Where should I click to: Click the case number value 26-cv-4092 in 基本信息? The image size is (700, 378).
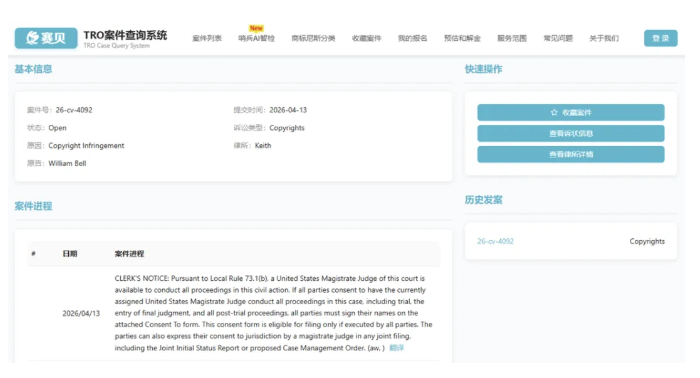tap(74, 110)
